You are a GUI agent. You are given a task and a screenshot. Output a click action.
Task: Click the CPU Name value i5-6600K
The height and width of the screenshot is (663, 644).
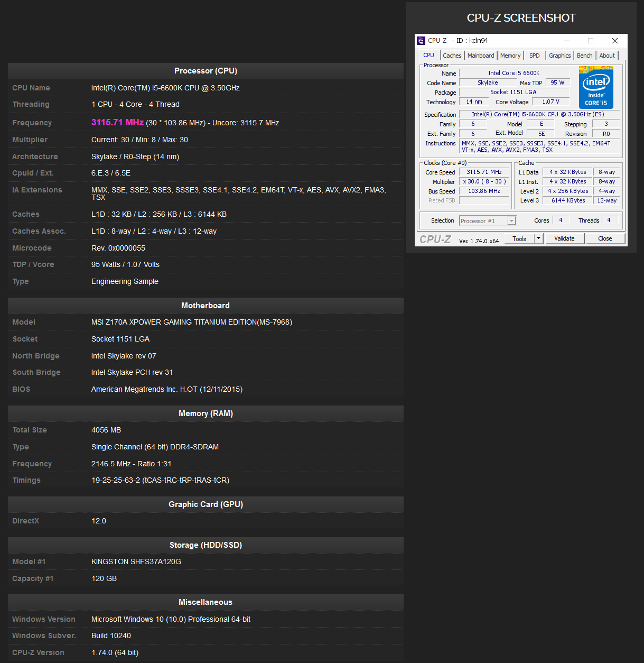[x=165, y=88]
